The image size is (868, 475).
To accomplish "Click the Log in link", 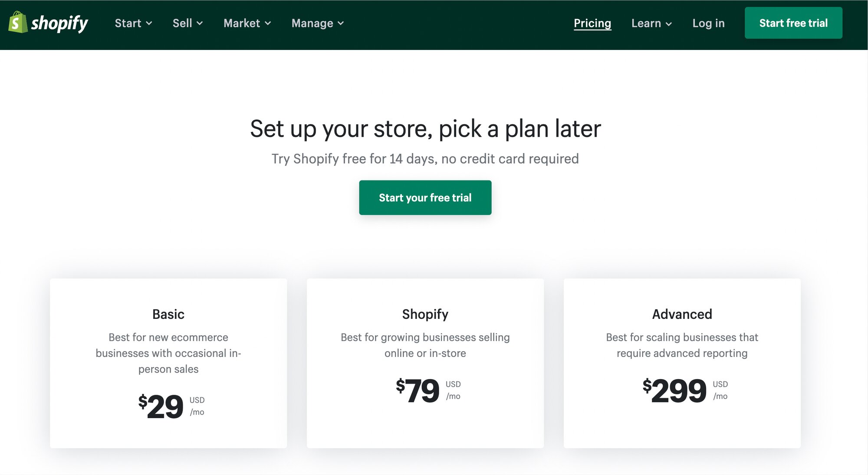I will tap(708, 23).
